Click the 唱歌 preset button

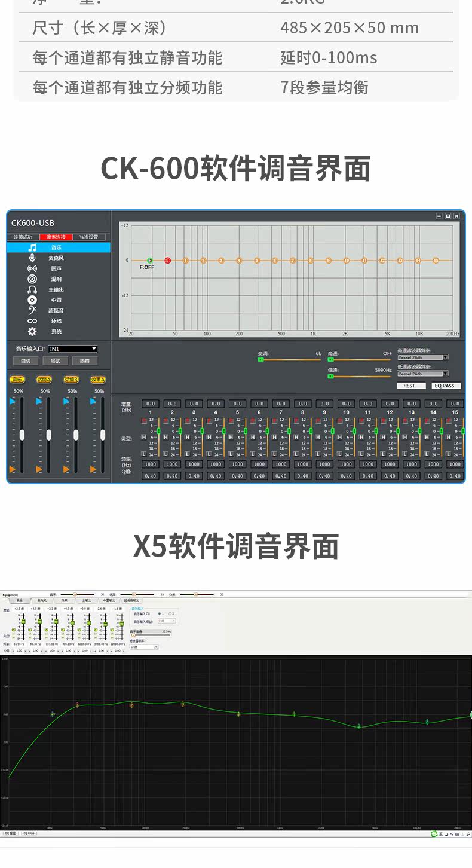point(56,361)
